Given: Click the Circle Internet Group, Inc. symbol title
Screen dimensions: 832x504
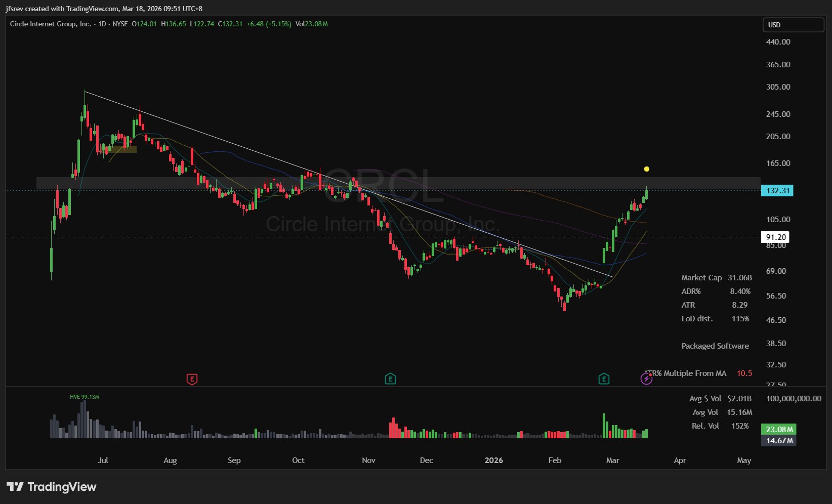Looking at the screenshot, I should (x=51, y=24).
